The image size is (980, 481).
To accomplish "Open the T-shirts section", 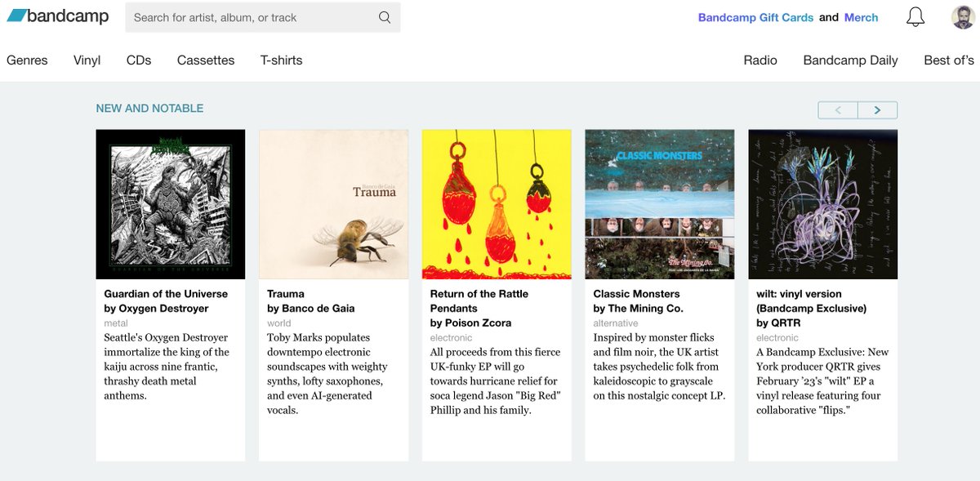I will (281, 60).
